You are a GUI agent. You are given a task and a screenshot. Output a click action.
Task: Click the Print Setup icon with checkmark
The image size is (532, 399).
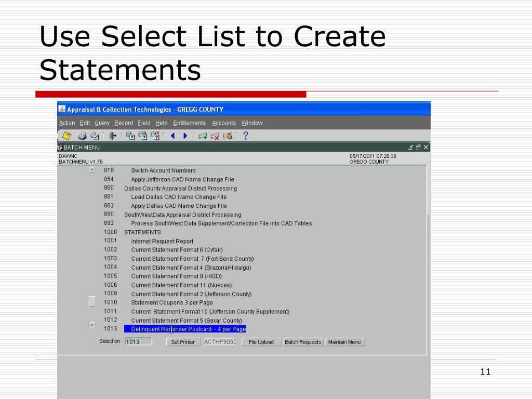[x=95, y=136]
